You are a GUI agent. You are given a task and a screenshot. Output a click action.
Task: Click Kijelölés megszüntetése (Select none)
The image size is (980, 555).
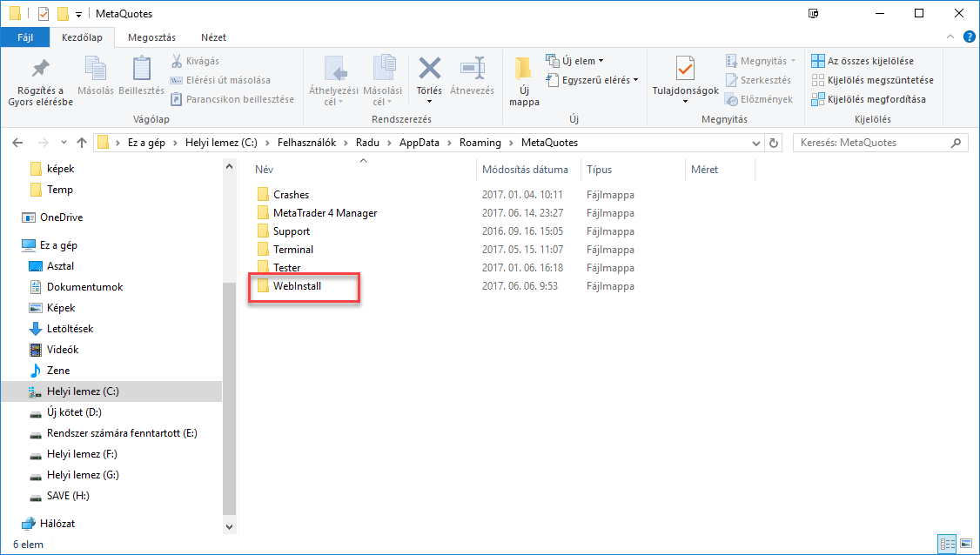point(872,80)
